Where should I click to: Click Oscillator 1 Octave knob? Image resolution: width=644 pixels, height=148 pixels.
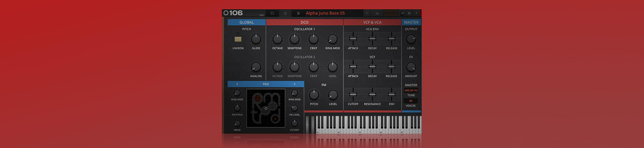point(277,39)
